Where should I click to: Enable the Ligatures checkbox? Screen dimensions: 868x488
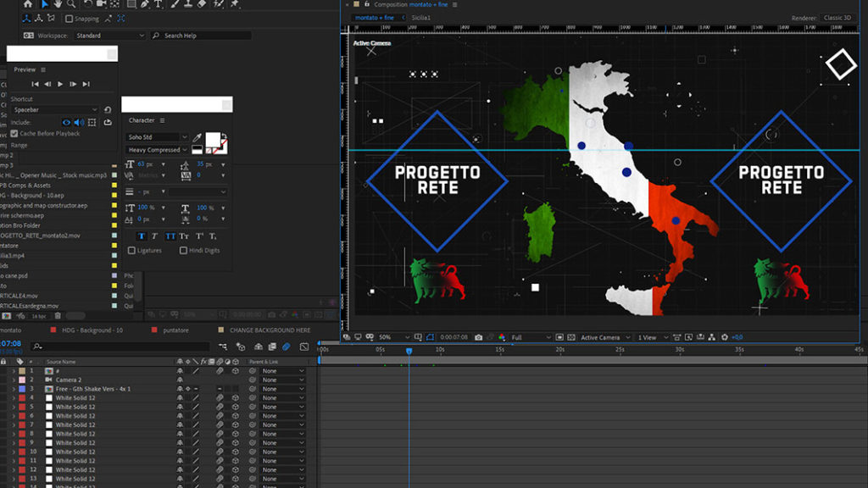pos(131,251)
